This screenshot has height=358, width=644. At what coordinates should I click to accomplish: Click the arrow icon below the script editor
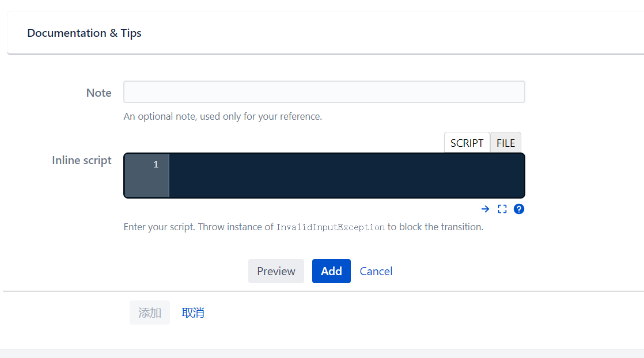click(x=485, y=209)
